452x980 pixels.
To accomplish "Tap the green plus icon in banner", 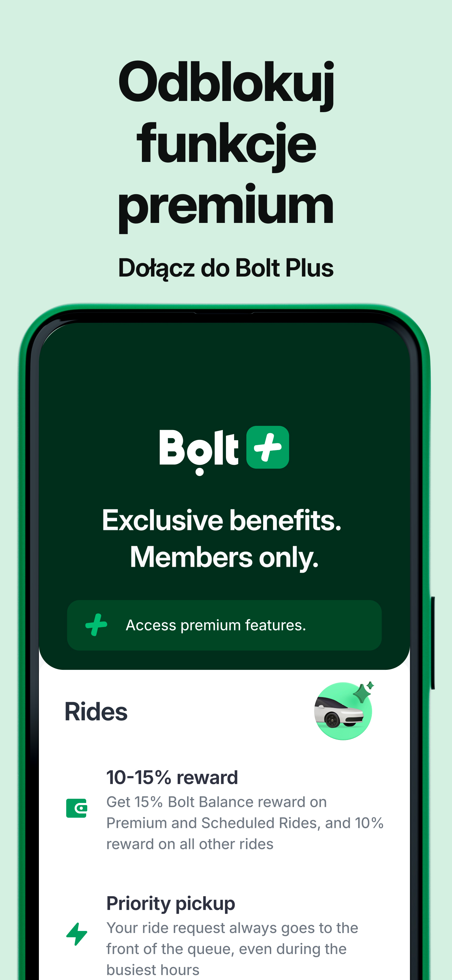I will 96,625.
